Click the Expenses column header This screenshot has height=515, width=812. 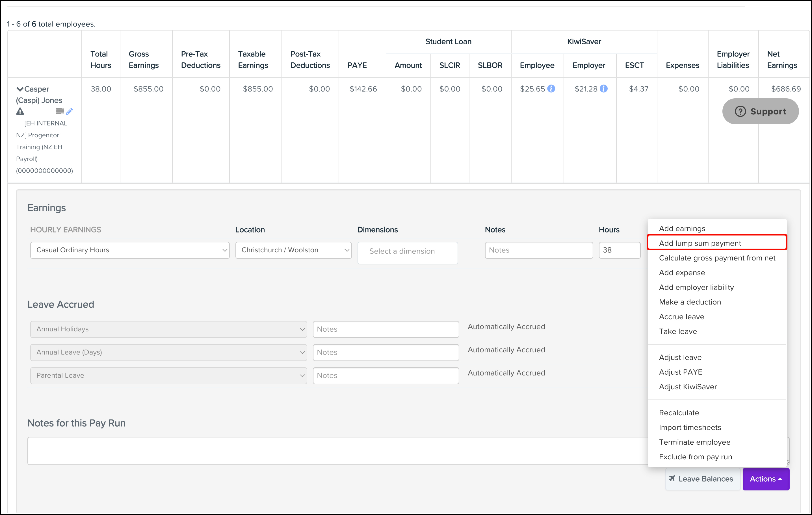(x=683, y=65)
